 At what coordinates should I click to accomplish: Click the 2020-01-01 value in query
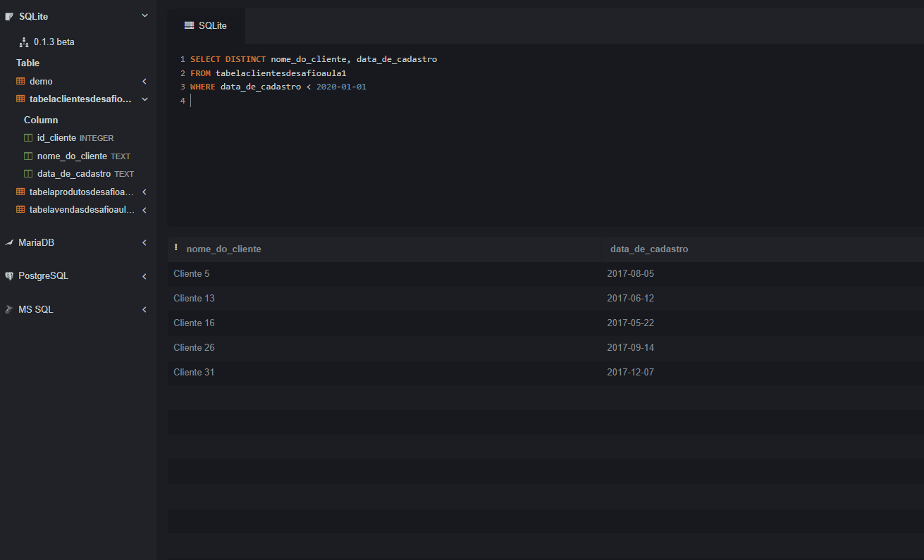coord(341,87)
